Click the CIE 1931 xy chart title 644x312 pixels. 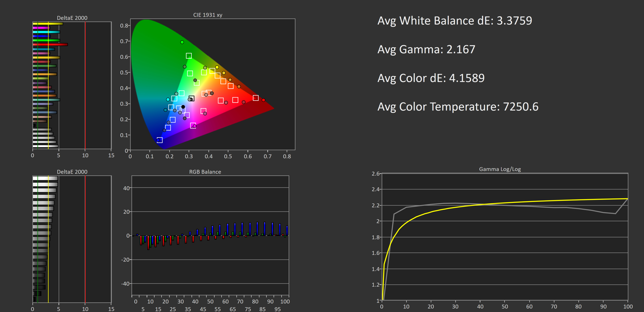coord(207,15)
